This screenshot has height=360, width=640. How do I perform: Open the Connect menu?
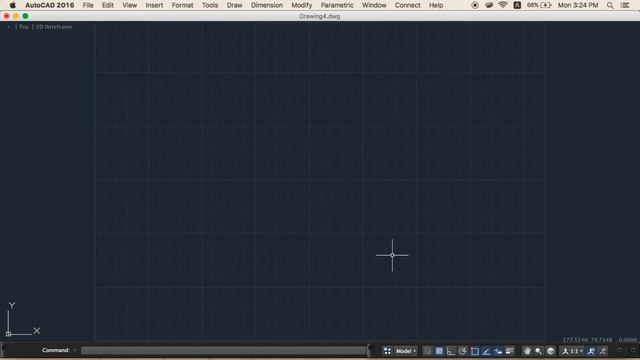click(x=407, y=5)
